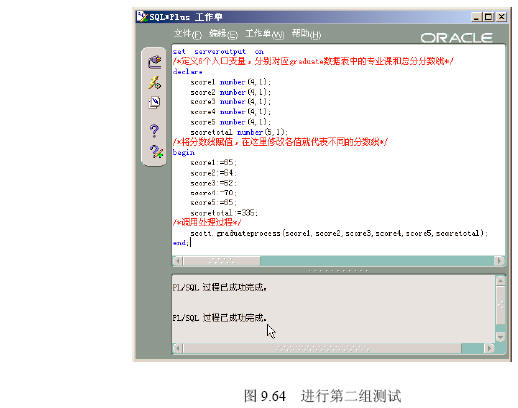
Task: Click the output pane horizontal scroll left arrow
Action: coord(178,348)
